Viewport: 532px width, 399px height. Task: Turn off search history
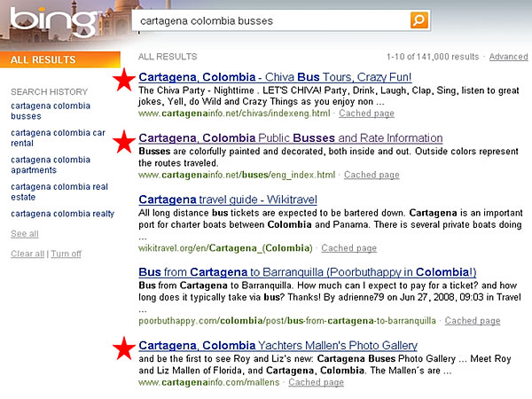pos(66,254)
